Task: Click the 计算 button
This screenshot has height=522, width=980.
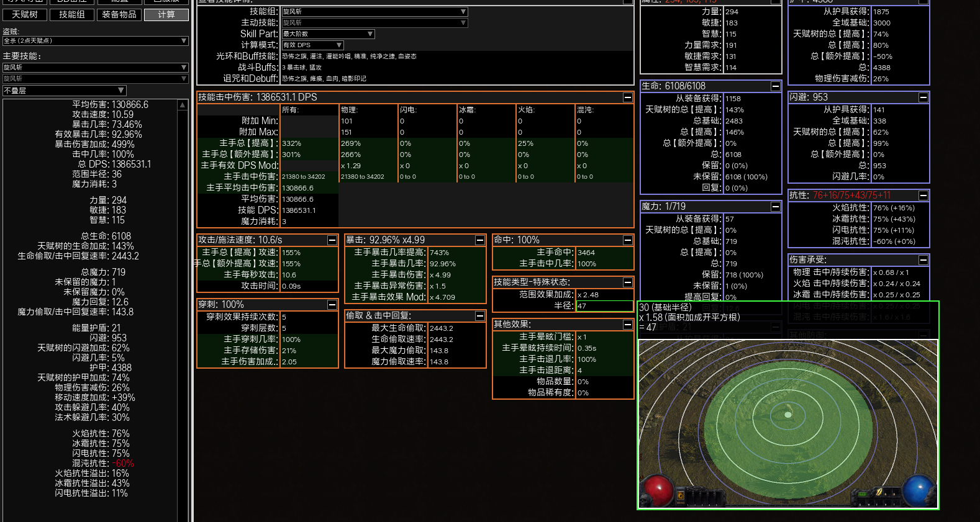Action: 166,14
